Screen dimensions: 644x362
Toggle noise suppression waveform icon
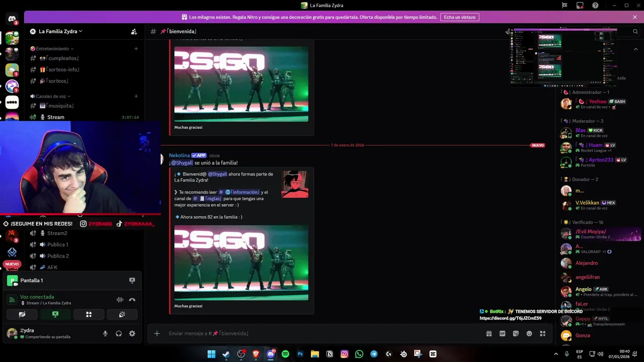(x=120, y=300)
